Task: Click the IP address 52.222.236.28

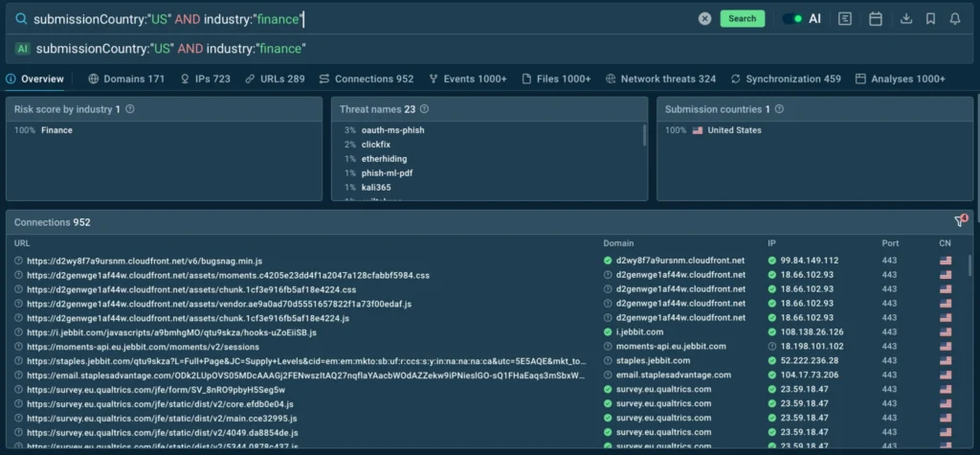Action: pos(810,361)
